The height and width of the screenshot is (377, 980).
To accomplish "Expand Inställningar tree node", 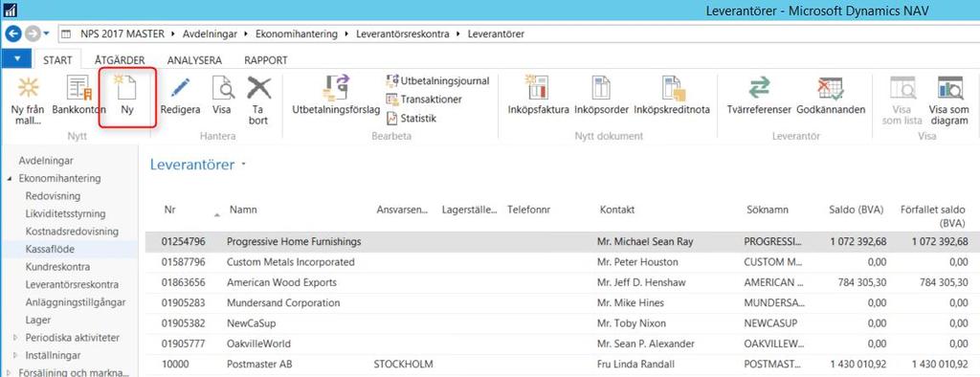I will 15,356.
